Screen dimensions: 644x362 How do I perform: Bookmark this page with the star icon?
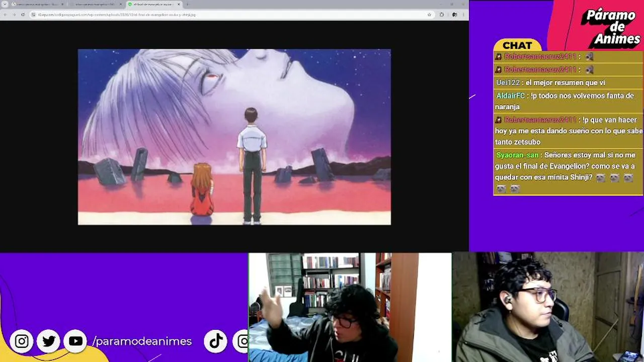pos(429,15)
